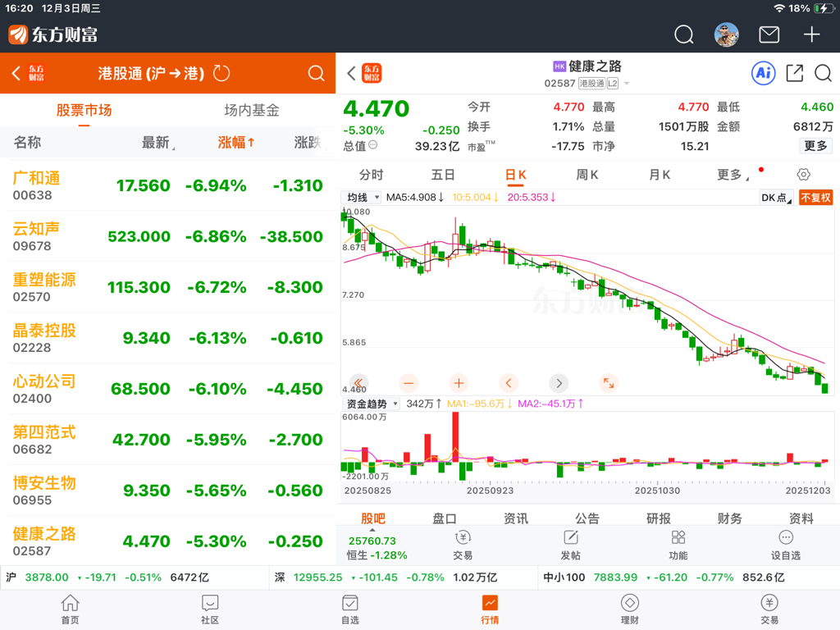Open 功能 functions icon

point(678,545)
